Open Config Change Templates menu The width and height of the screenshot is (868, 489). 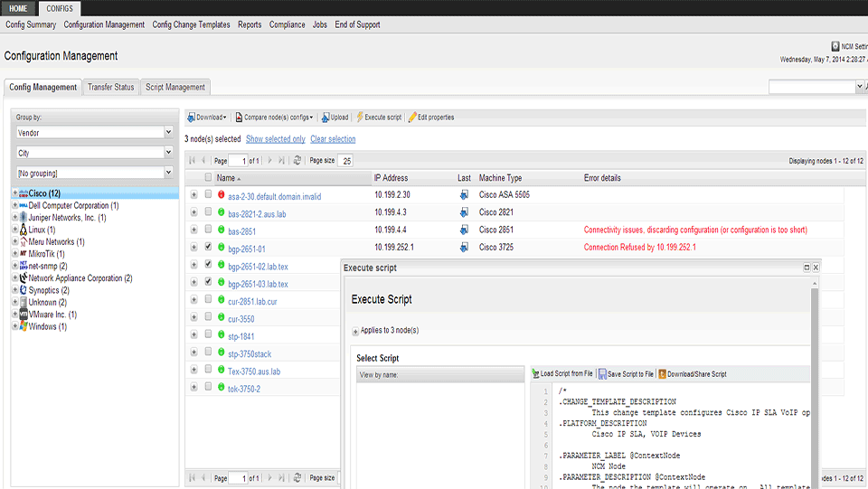click(x=191, y=24)
